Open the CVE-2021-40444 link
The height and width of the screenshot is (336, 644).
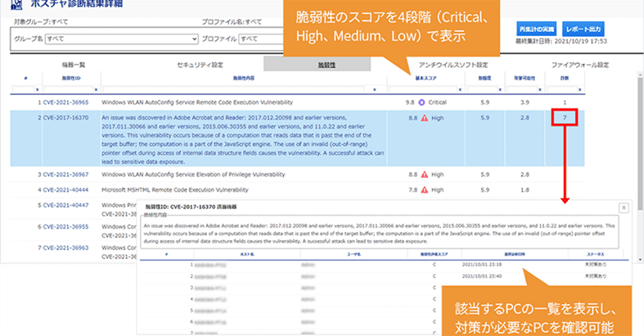65,190
